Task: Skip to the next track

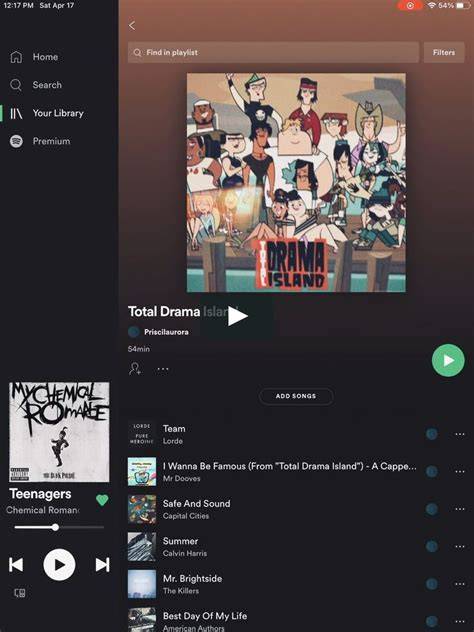Action: point(102,565)
